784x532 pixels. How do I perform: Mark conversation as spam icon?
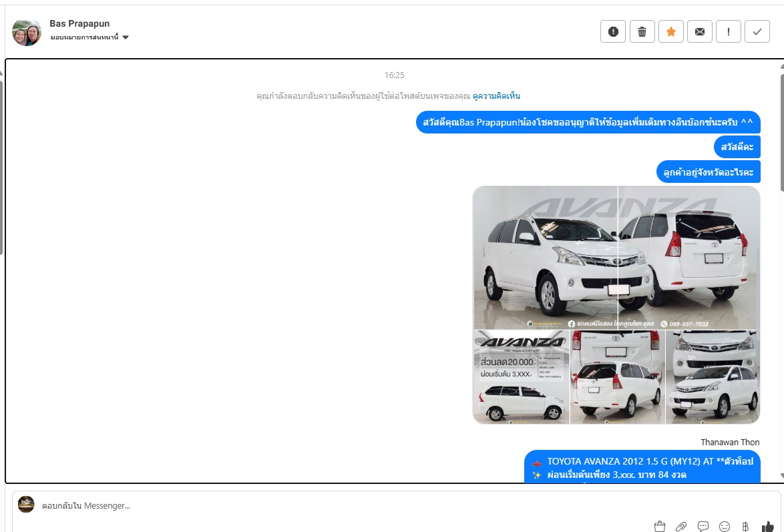tap(613, 32)
